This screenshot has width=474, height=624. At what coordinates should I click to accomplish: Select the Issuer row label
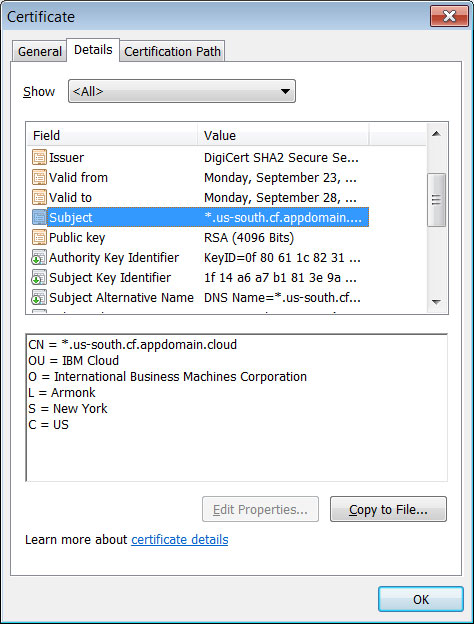[x=66, y=158]
